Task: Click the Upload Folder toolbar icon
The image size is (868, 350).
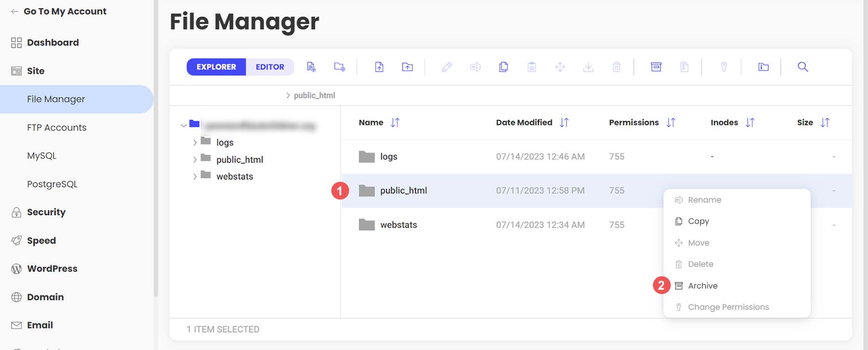Action: click(x=407, y=67)
